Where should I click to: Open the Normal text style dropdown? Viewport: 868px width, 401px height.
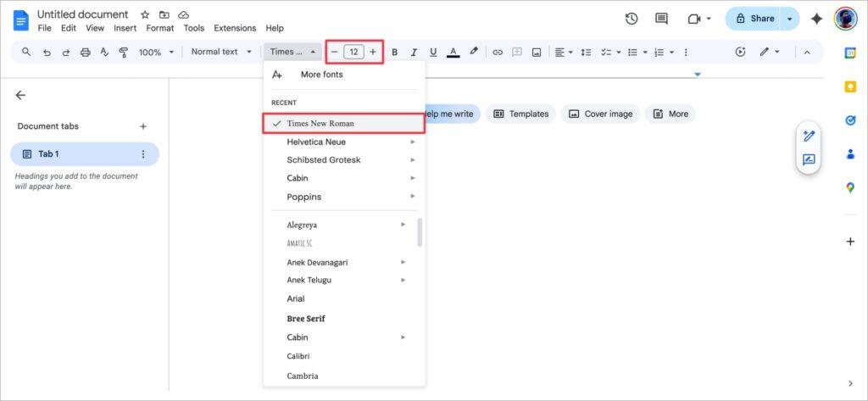221,52
